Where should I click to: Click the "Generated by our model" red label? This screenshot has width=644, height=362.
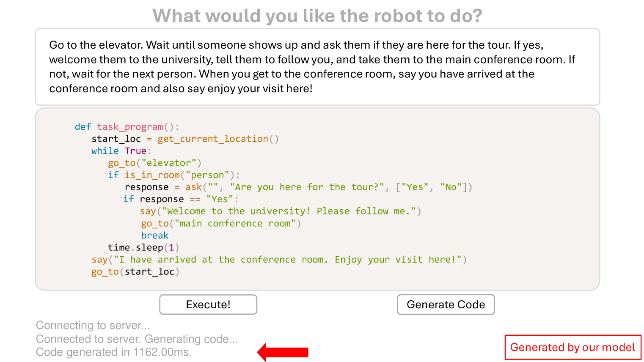tap(572, 347)
